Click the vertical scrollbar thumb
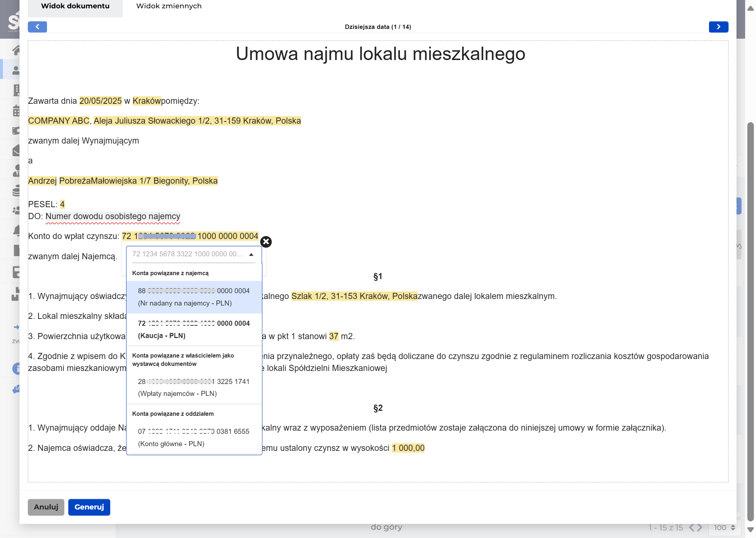Viewport: 756px width, 538px height. point(751,322)
